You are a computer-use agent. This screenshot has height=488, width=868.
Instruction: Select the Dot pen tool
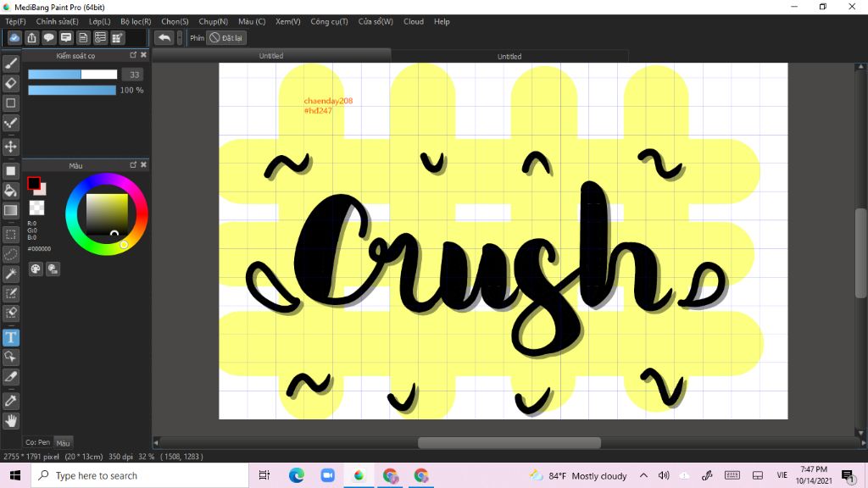(10, 123)
